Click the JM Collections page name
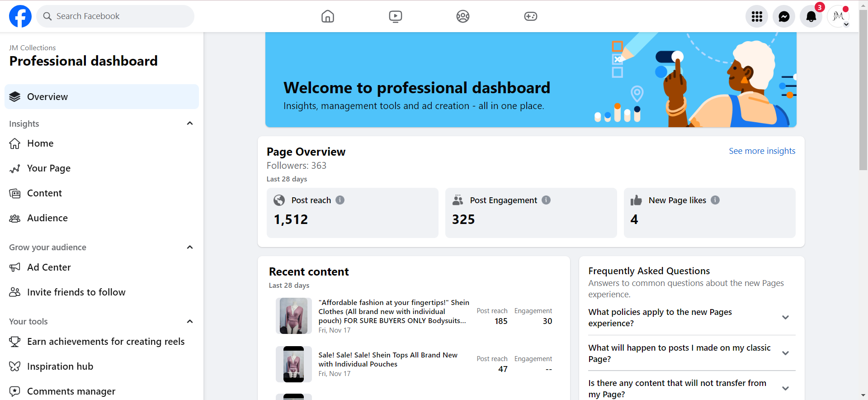 pos(33,48)
